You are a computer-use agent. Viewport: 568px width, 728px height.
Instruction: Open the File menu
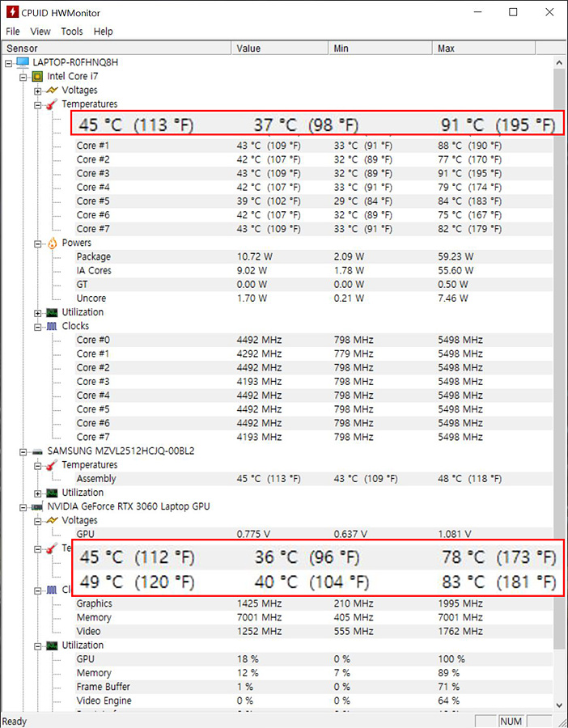tap(12, 31)
